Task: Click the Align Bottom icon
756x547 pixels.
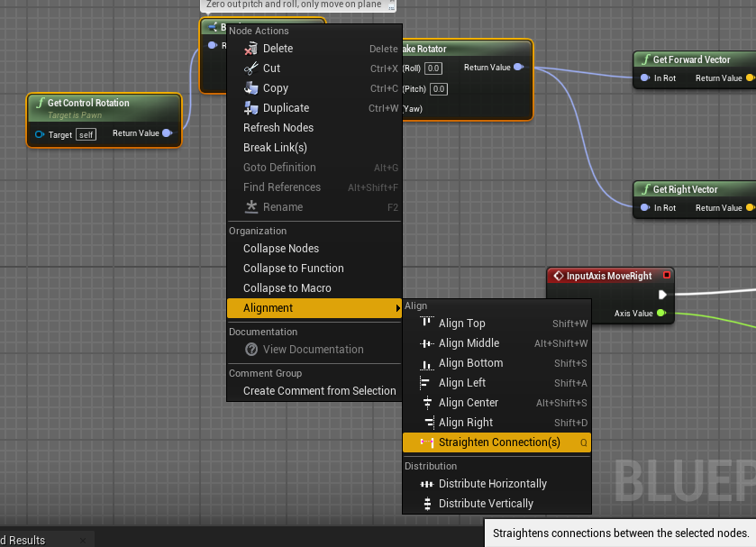Action: tap(427, 364)
